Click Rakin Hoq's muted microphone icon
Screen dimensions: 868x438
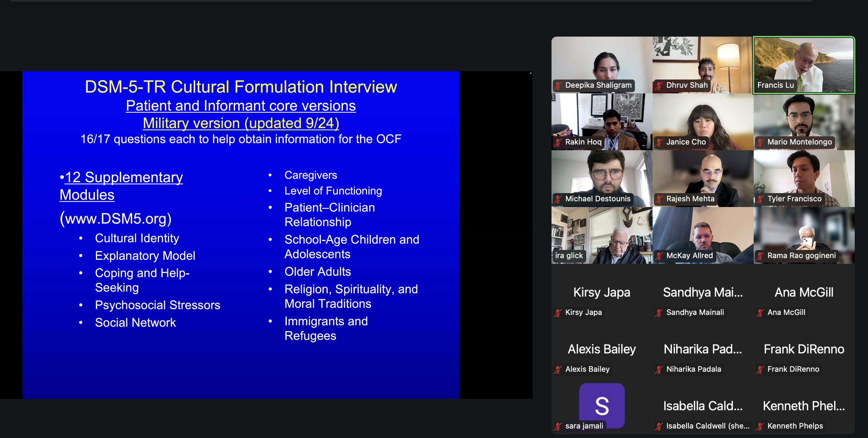click(x=558, y=142)
